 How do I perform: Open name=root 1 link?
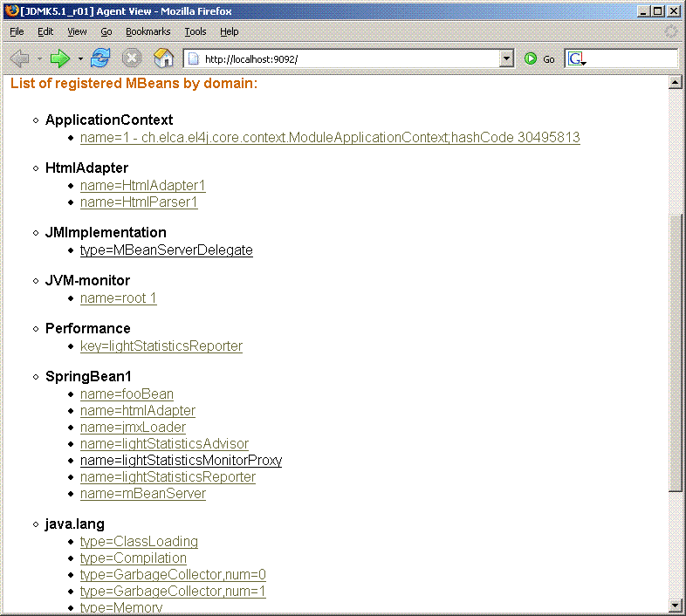click(x=118, y=298)
